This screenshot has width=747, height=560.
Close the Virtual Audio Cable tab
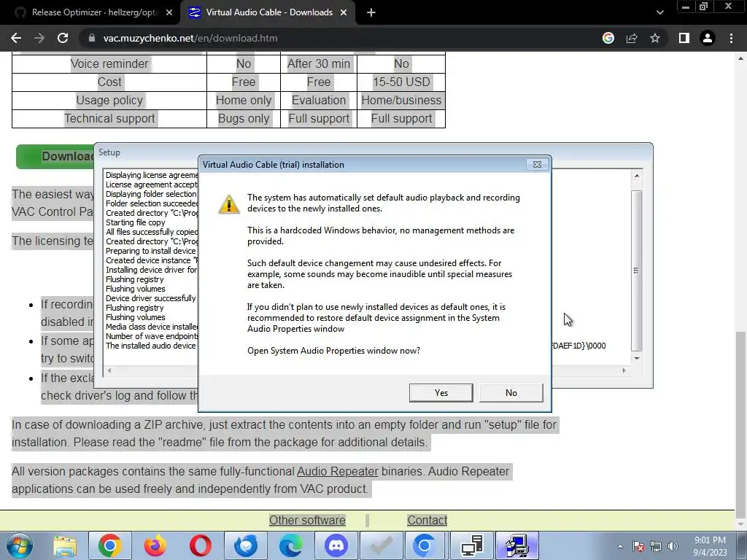(x=344, y=13)
